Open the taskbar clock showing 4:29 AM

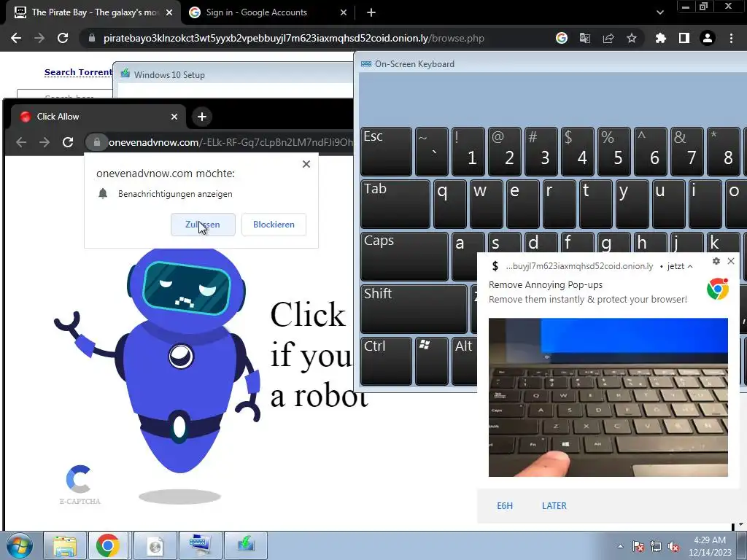(710, 546)
